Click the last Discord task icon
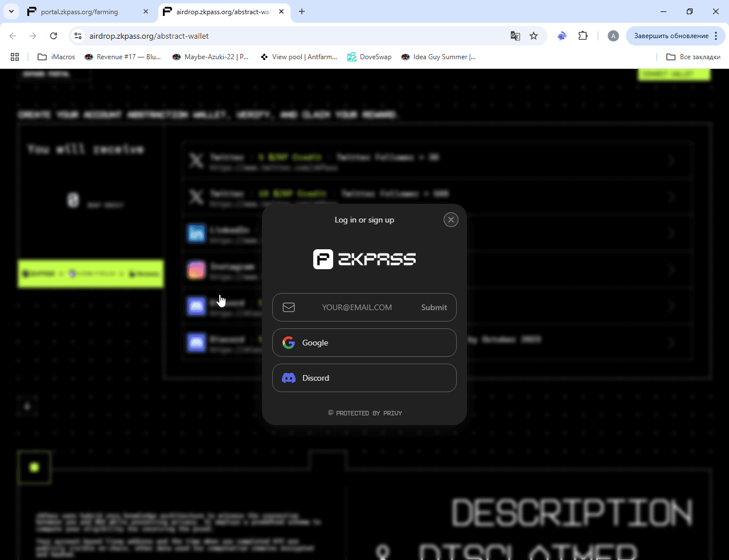Viewport: 729px width, 560px height. pyautogui.click(x=196, y=343)
